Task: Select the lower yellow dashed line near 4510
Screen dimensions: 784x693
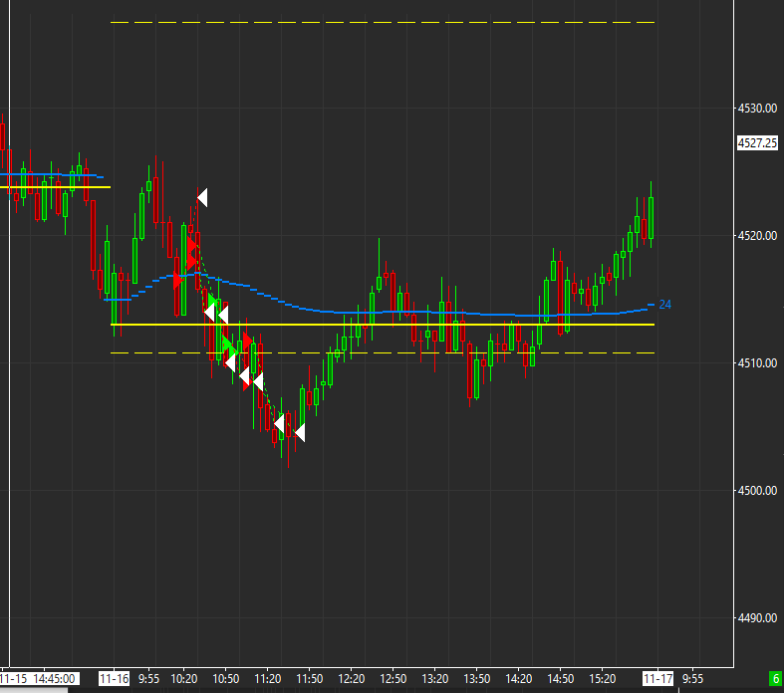Action: click(x=383, y=353)
